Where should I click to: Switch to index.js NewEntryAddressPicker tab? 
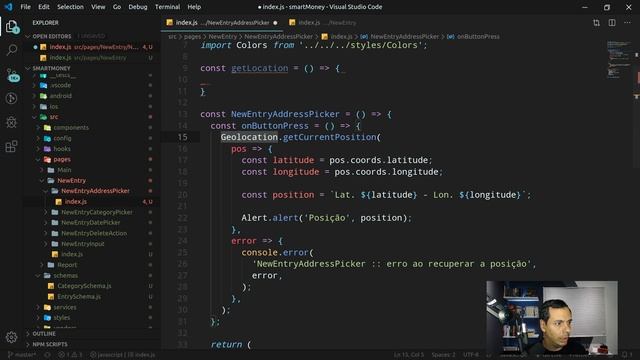222,23
